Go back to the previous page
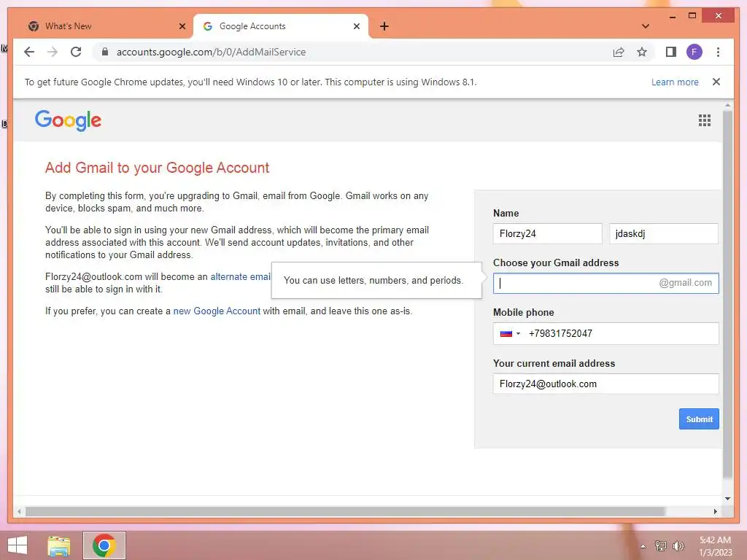The width and height of the screenshot is (747, 560). point(29,52)
